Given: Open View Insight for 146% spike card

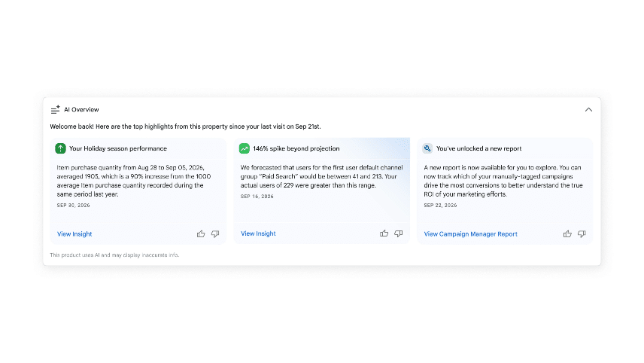Looking at the screenshot, I should coord(258,233).
